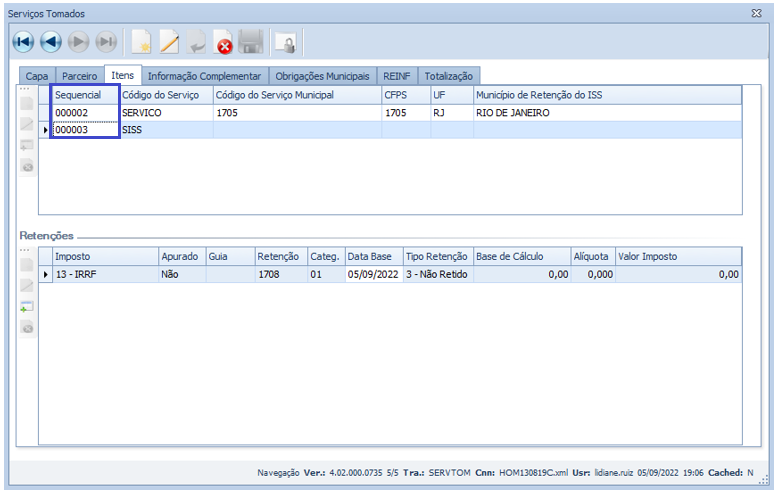The image size is (779, 494).
Task: Click the Tipo Retenção cell '3 - Não Retido'
Action: point(436,274)
